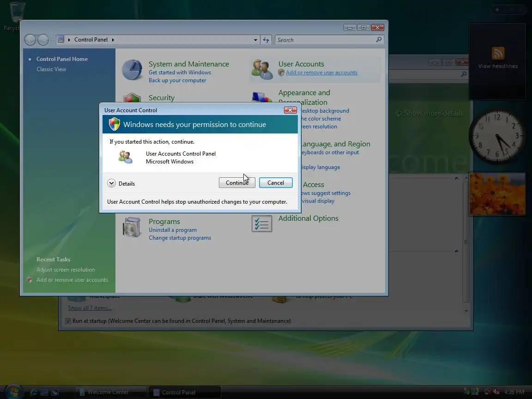Click the Welcome Center scrollbar down arrow

click(x=466, y=311)
